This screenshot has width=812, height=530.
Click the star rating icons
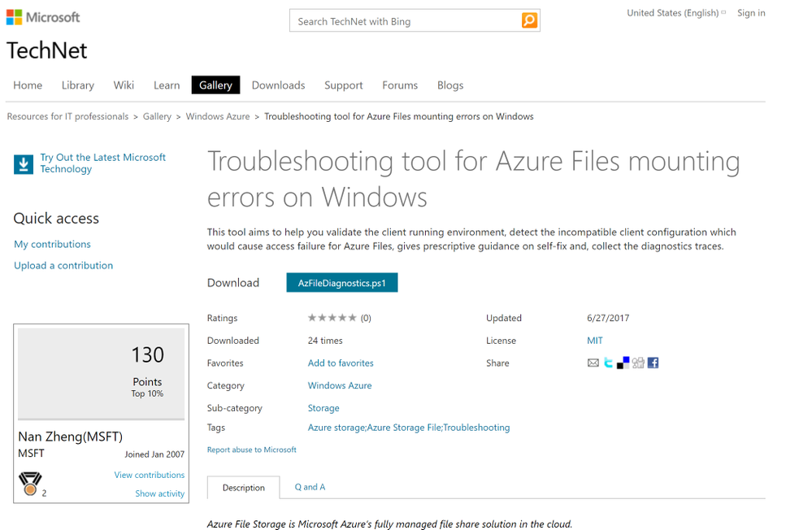pos(332,318)
